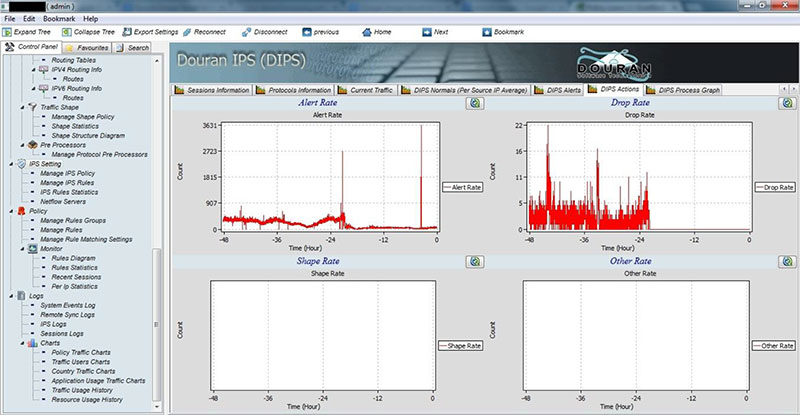Click the Traffic Shape node icon
Image resolution: width=800 pixels, height=415 pixels.
(x=33, y=107)
